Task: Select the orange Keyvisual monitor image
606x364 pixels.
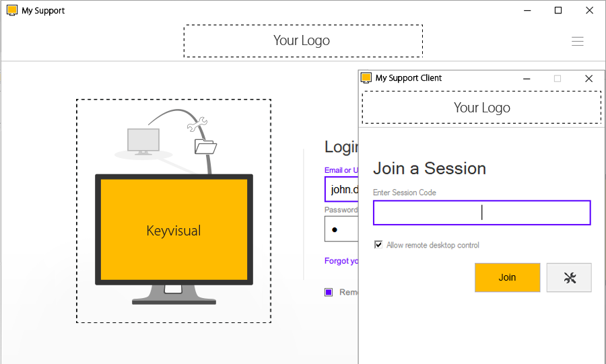Action: (x=174, y=230)
